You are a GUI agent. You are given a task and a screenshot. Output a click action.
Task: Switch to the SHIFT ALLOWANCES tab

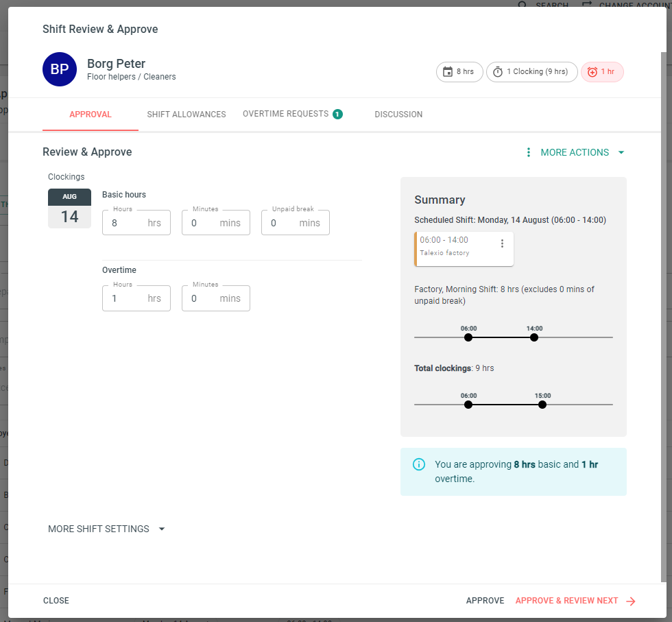pos(187,114)
